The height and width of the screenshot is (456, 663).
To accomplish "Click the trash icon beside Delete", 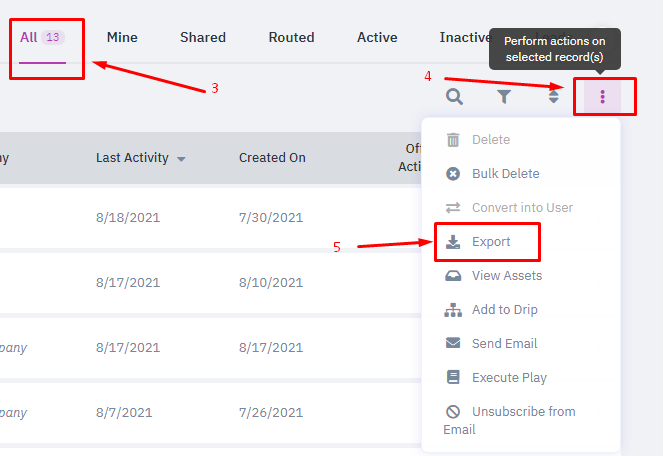I will pos(453,140).
